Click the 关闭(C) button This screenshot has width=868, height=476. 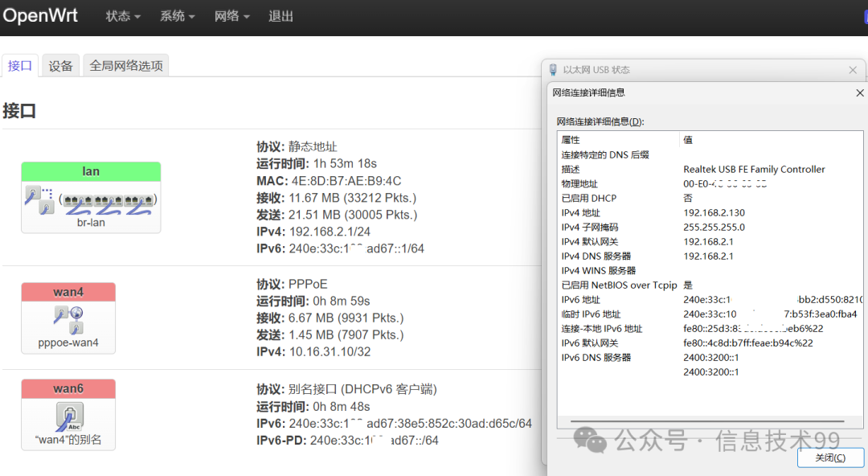click(x=829, y=458)
